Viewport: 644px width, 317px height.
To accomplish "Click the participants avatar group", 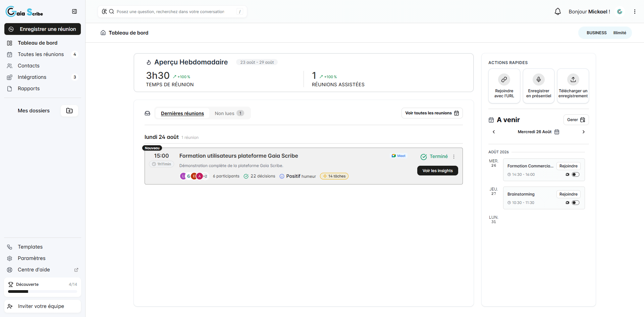I will click(194, 176).
